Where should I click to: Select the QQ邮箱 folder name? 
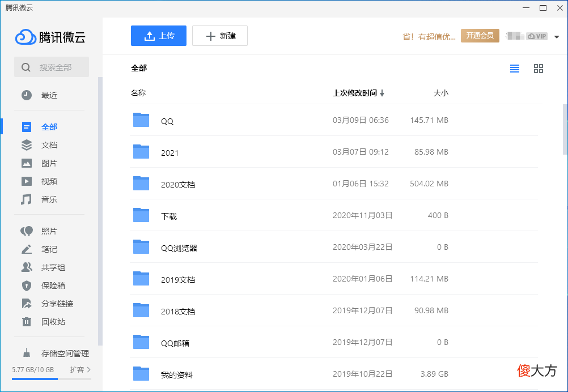pyautogui.click(x=175, y=343)
